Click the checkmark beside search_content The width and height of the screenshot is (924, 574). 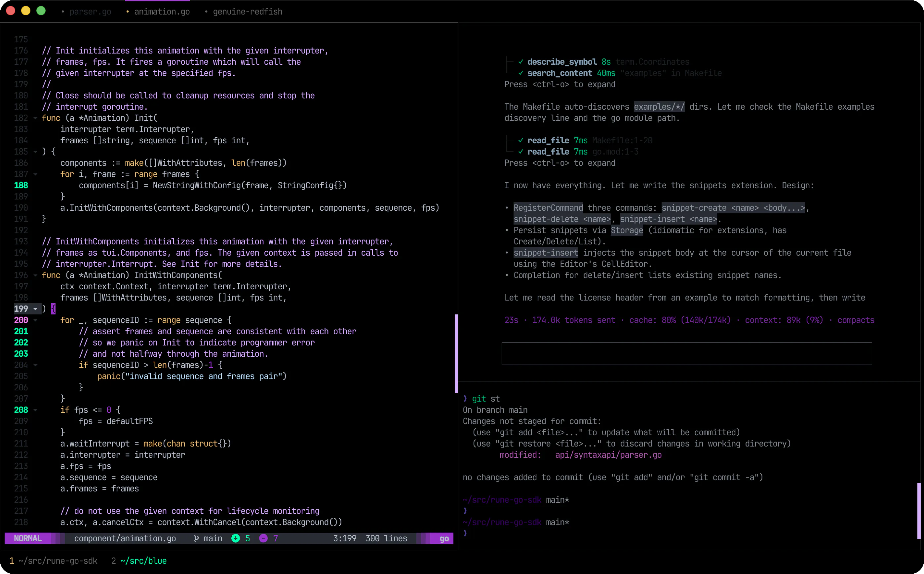point(521,73)
